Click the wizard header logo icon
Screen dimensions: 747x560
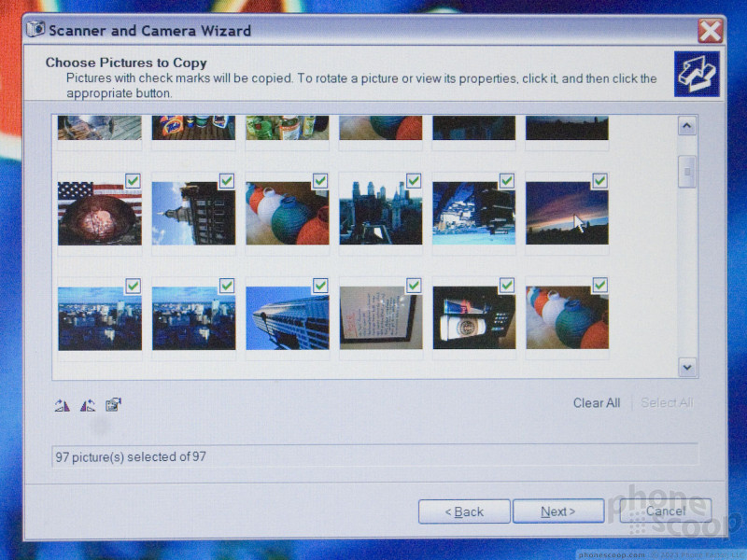(x=697, y=75)
